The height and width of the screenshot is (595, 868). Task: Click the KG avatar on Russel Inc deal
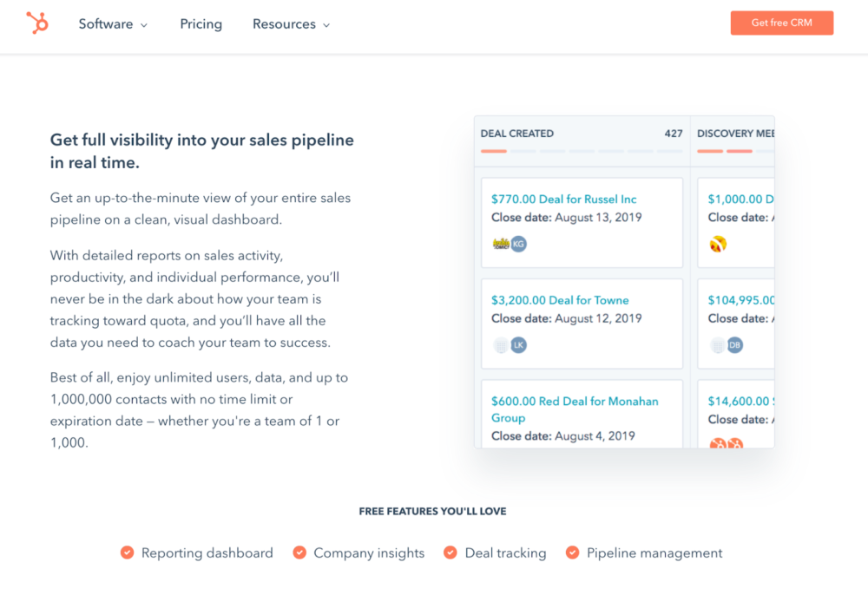pyautogui.click(x=519, y=244)
